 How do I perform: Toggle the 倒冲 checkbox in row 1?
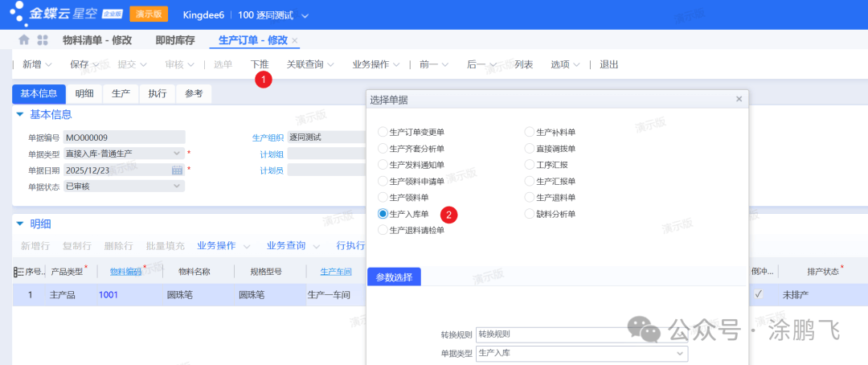point(758,295)
